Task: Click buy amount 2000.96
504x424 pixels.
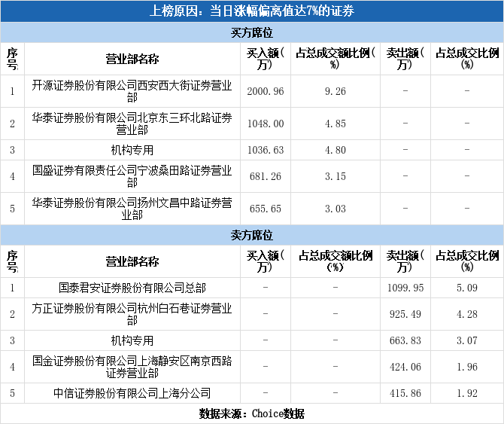Action: coord(266,91)
